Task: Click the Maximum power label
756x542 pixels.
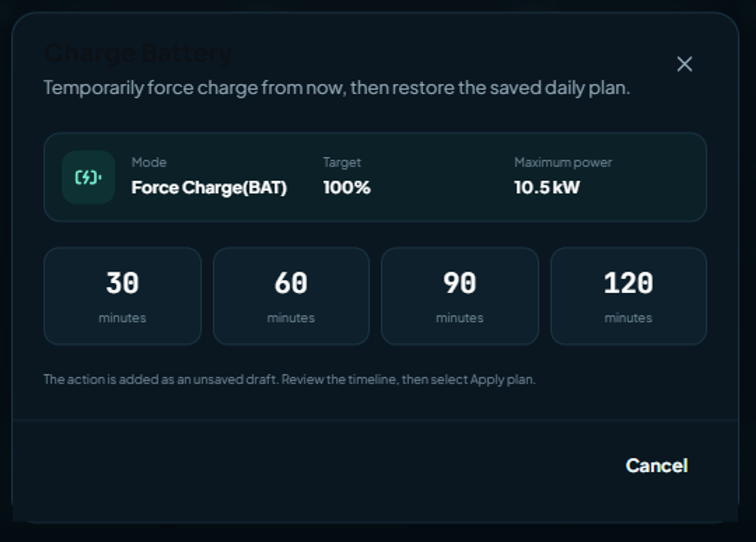Action: point(563,163)
